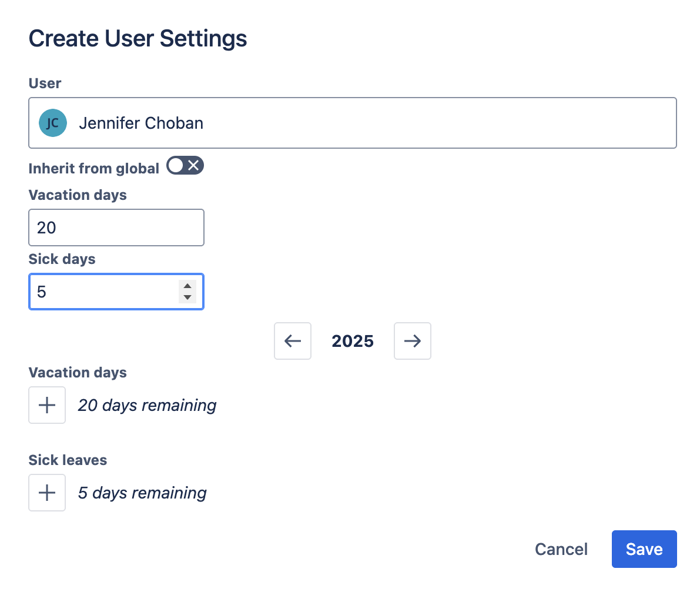
Task: Click the JC avatar in the User field
Action: 53,123
